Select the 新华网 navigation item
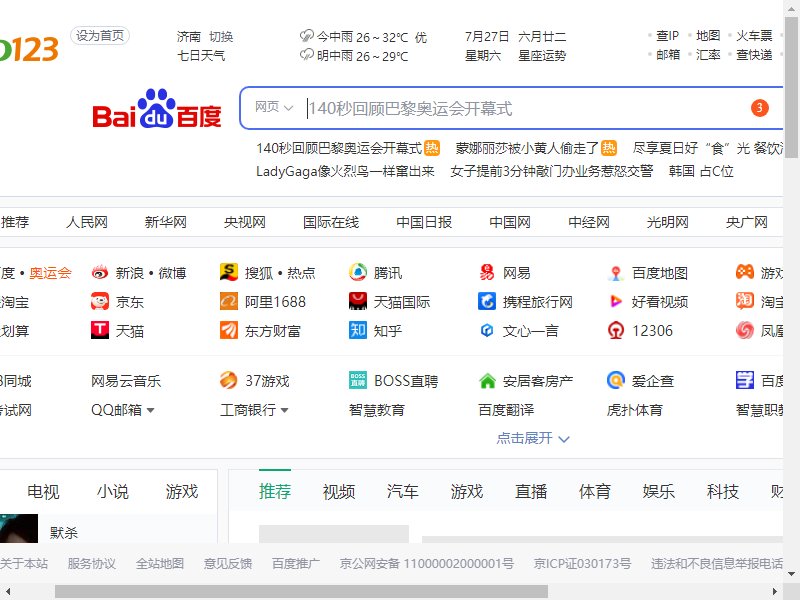This screenshot has width=800, height=600. point(165,222)
